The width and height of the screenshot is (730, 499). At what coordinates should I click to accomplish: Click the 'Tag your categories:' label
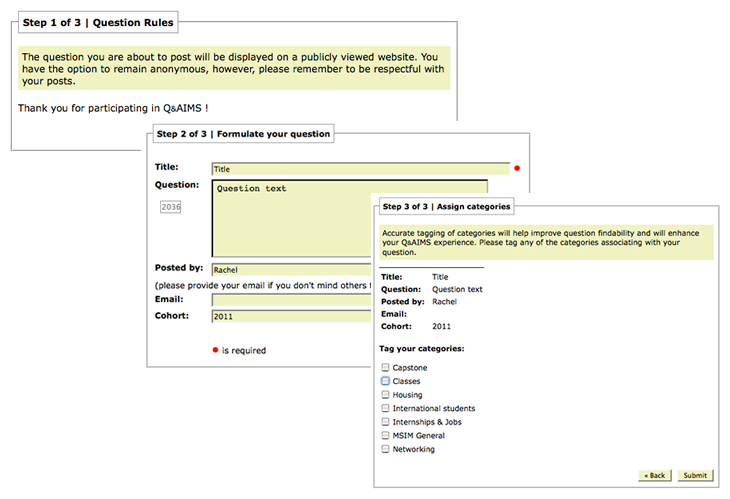pos(422,348)
